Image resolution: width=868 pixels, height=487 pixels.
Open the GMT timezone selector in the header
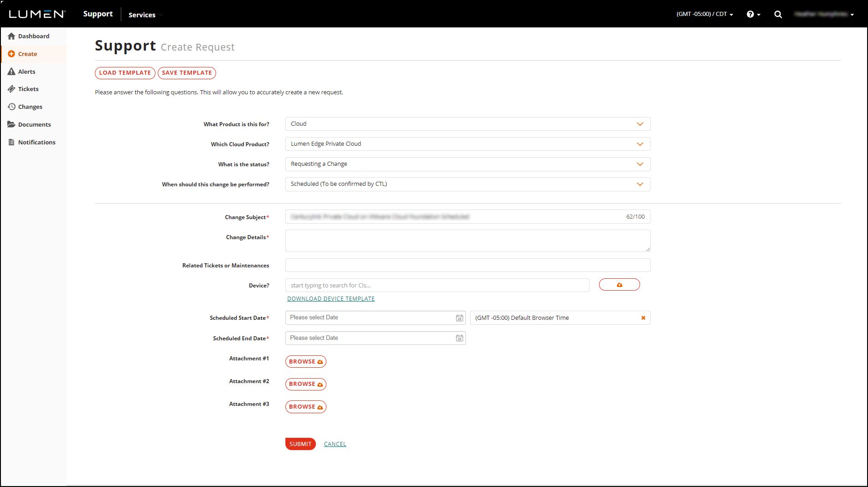pyautogui.click(x=705, y=14)
